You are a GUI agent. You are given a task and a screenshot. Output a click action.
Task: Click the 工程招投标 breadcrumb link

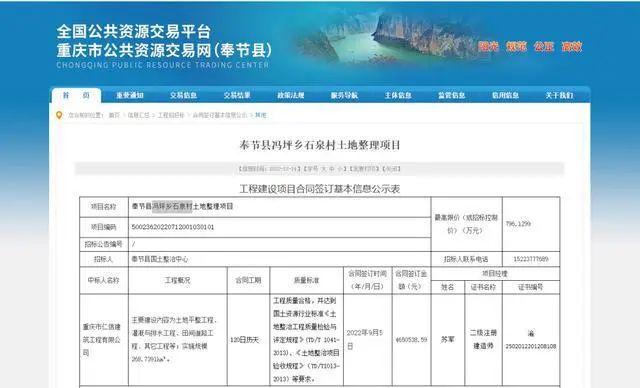click(x=171, y=115)
